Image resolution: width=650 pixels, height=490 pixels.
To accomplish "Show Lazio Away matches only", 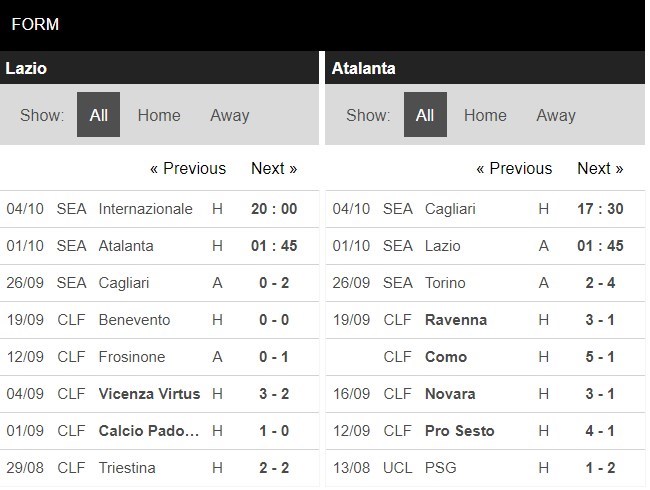I will pyautogui.click(x=229, y=115).
